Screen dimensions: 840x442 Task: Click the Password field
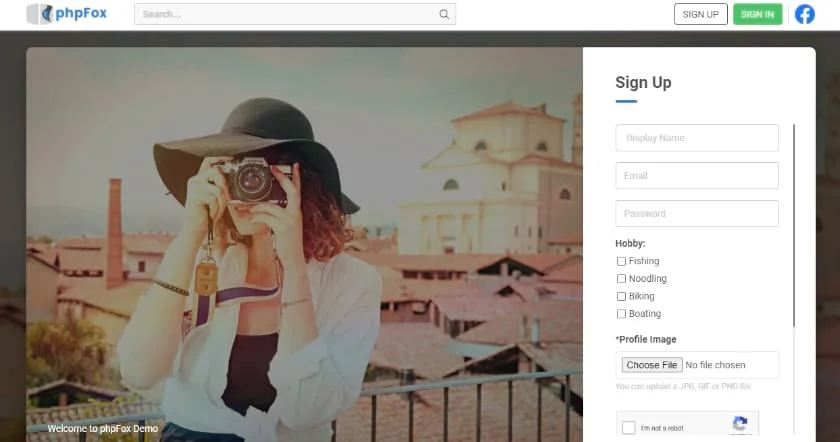click(x=697, y=213)
